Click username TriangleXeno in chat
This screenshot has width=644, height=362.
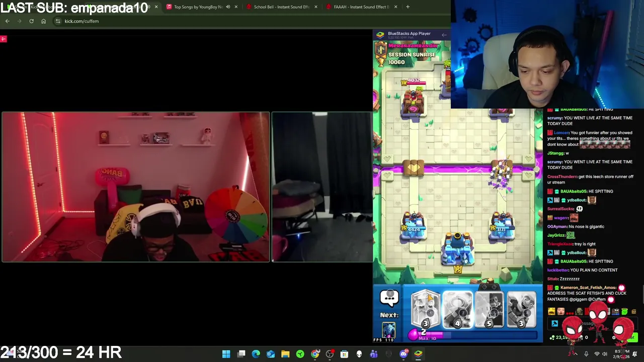[561, 244]
